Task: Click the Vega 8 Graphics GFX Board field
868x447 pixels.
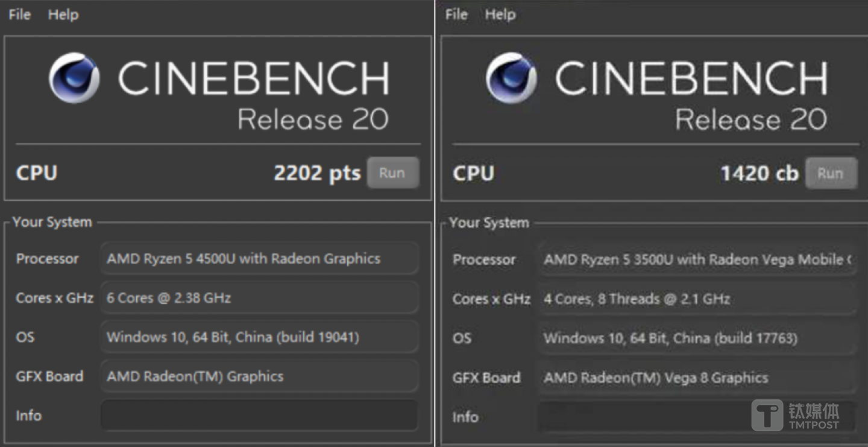Action: [696, 378]
